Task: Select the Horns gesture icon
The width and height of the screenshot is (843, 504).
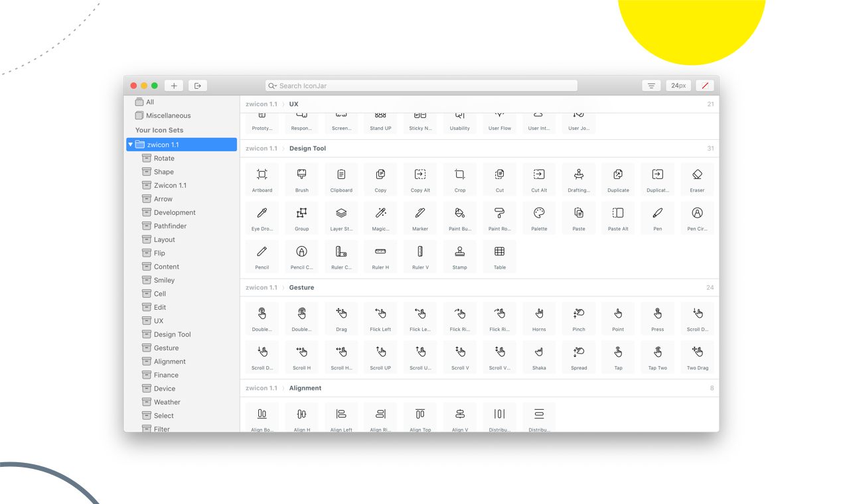Action: 539,318
